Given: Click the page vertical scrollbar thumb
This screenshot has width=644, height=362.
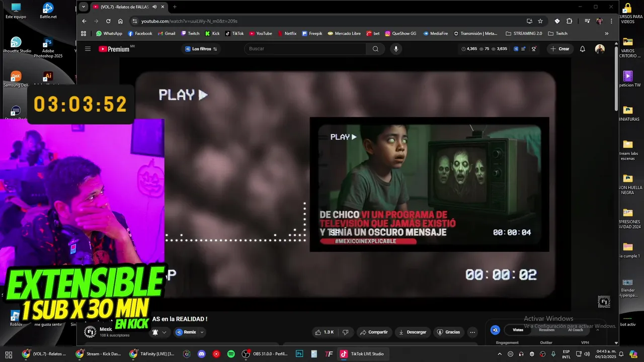Looking at the screenshot, I should point(616,79).
